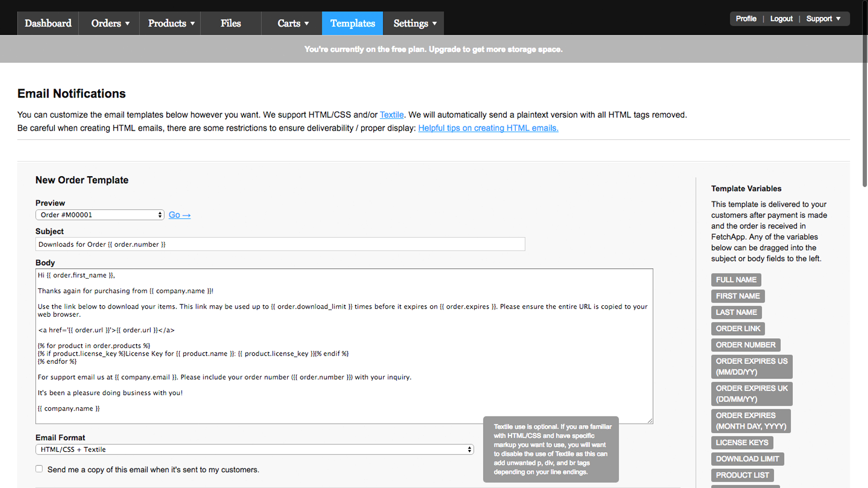Screen dimensions: 868x488
Task: Insert the ORDER LINK variable
Action: coord(737,329)
